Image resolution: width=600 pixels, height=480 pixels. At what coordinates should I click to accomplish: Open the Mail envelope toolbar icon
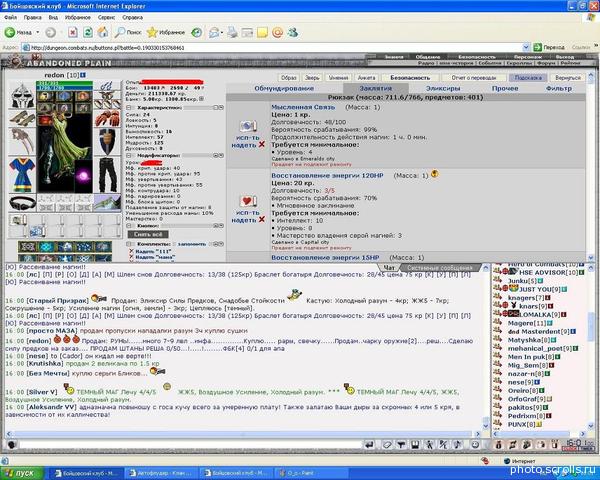coord(214,33)
